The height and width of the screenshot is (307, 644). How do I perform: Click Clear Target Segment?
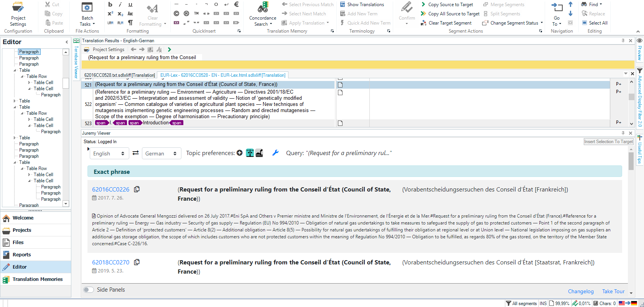pos(446,23)
